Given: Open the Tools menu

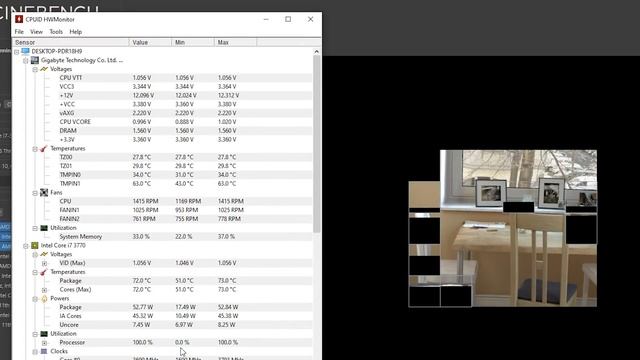Looking at the screenshot, I should [56, 31].
